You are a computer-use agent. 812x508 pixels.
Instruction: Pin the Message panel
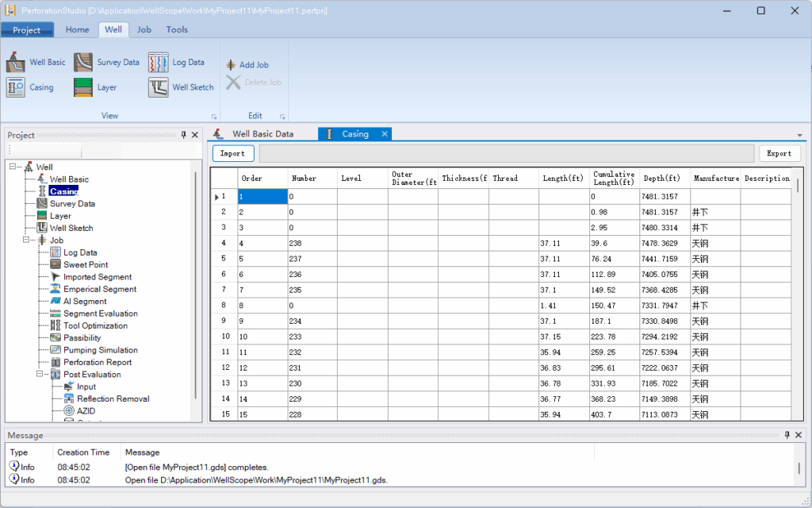(x=787, y=435)
